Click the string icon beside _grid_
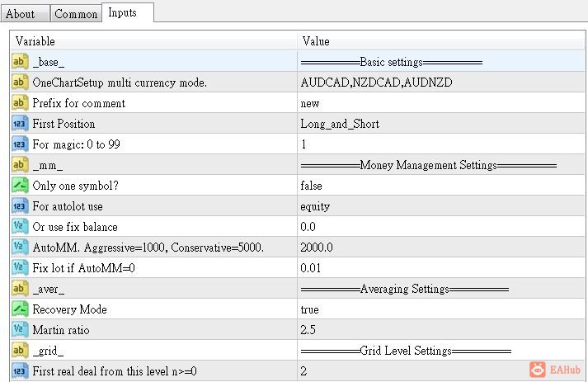This screenshot has width=588, height=382. [21, 351]
